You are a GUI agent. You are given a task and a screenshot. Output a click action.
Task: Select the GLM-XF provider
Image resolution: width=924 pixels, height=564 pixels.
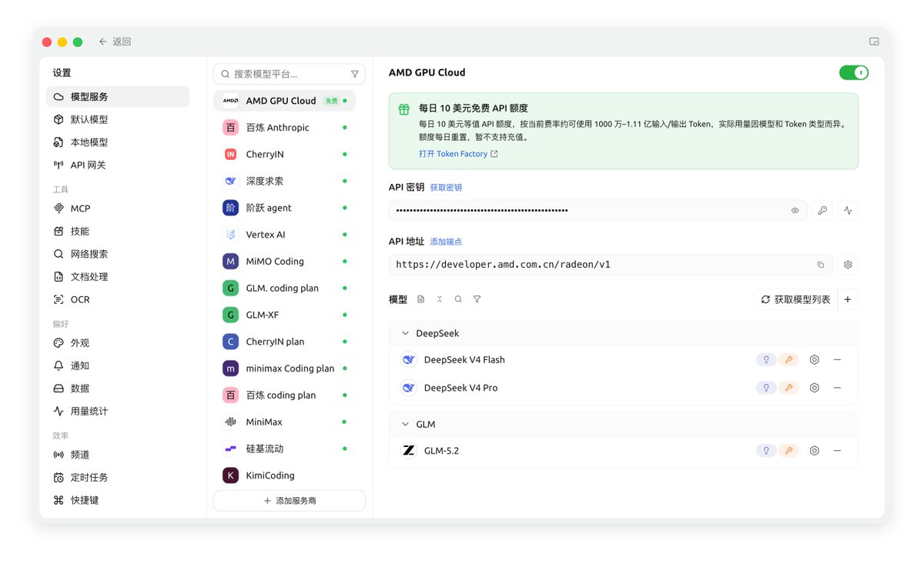click(x=285, y=315)
